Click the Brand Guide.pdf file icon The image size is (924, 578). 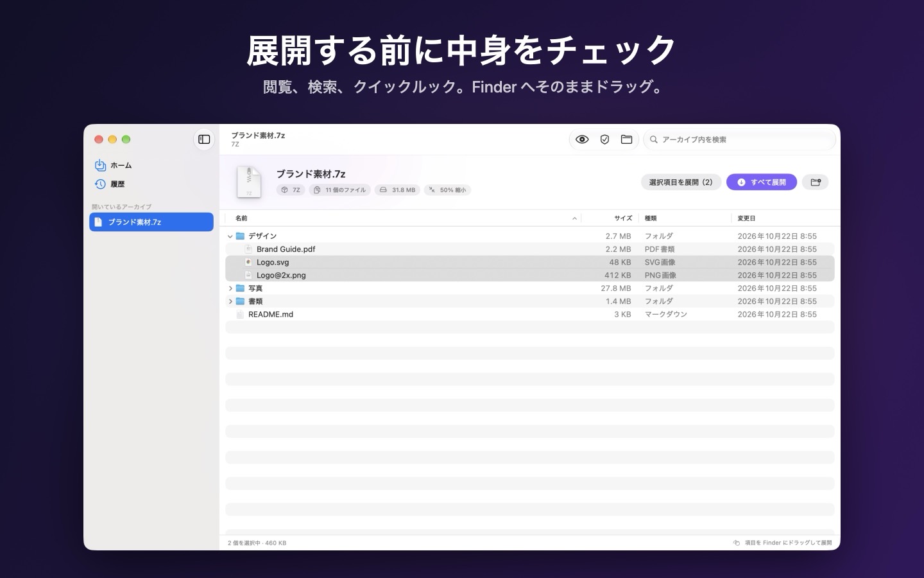248,249
